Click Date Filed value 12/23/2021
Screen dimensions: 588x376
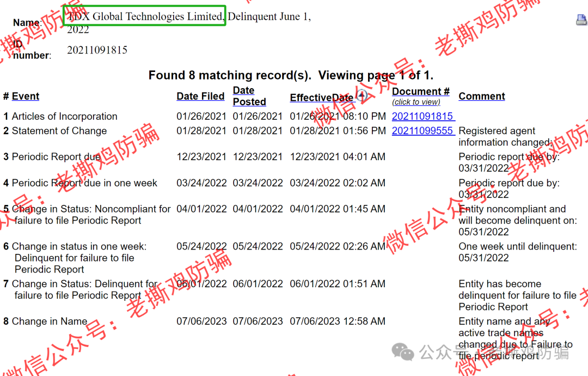click(202, 156)
